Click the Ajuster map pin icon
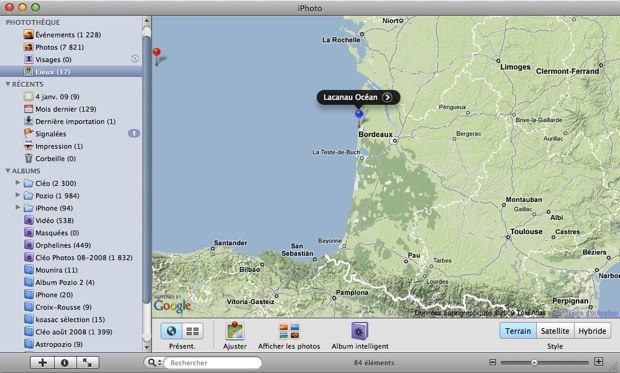This screenshot has width=620, height=373. [234, 331]
